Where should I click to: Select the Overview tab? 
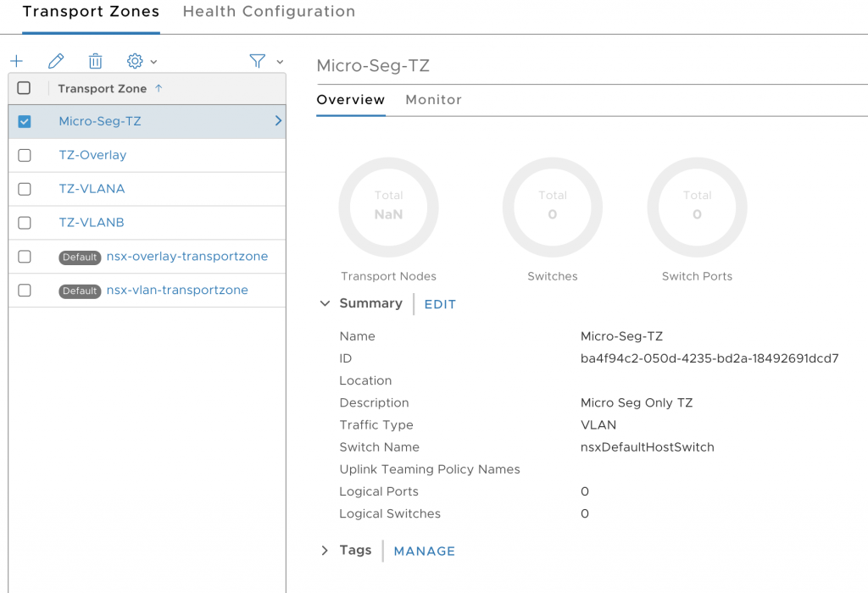(350, 100)
